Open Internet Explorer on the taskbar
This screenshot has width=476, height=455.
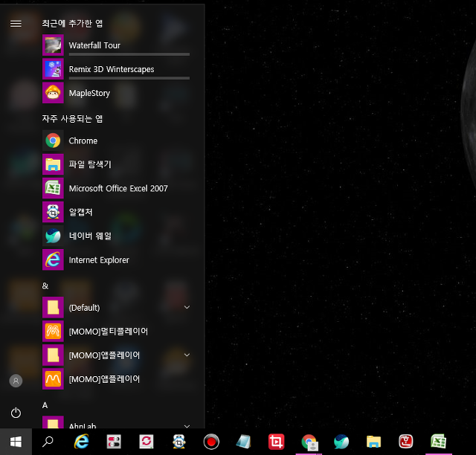point(81,442)
